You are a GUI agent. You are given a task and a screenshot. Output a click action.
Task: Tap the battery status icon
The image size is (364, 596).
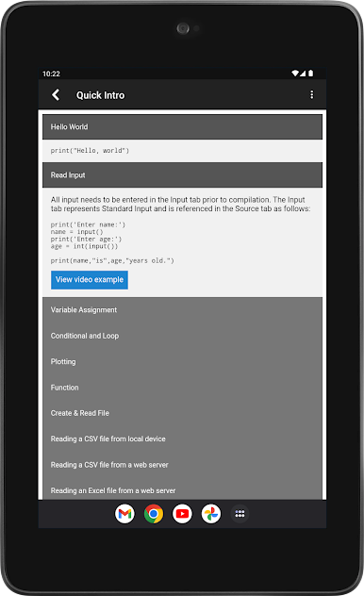coord(311,74)
